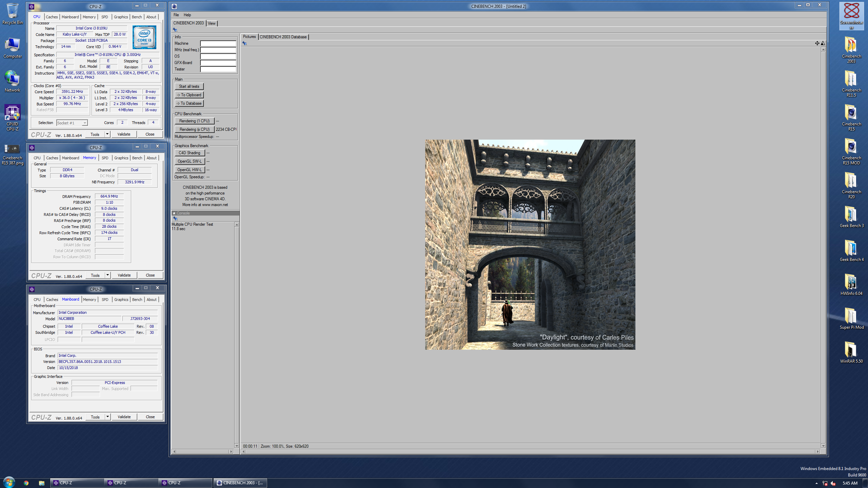Click the GFX-Board input field
868x488 pixels.
pos(218,63)
